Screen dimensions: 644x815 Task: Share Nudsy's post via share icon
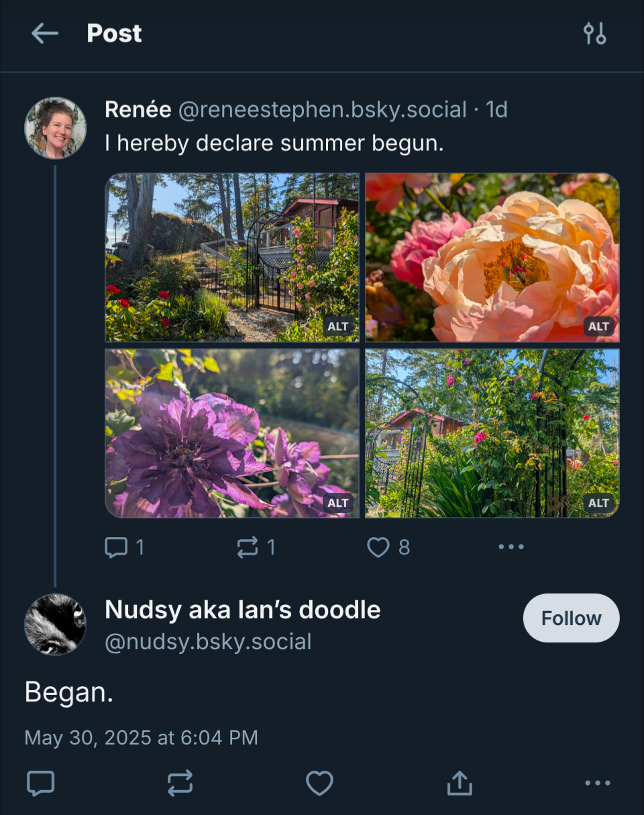[x=460, y=783]
